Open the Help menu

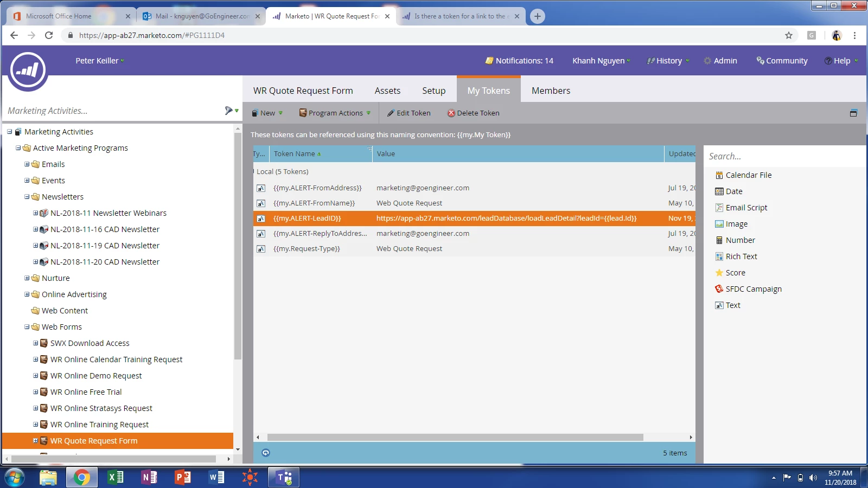841,61
